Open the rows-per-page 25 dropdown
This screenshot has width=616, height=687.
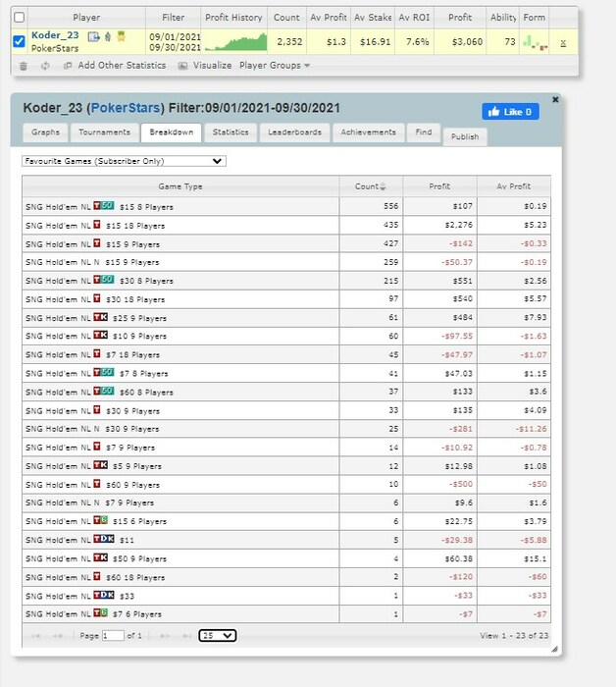pyautogui.click(x=218, y=636)
